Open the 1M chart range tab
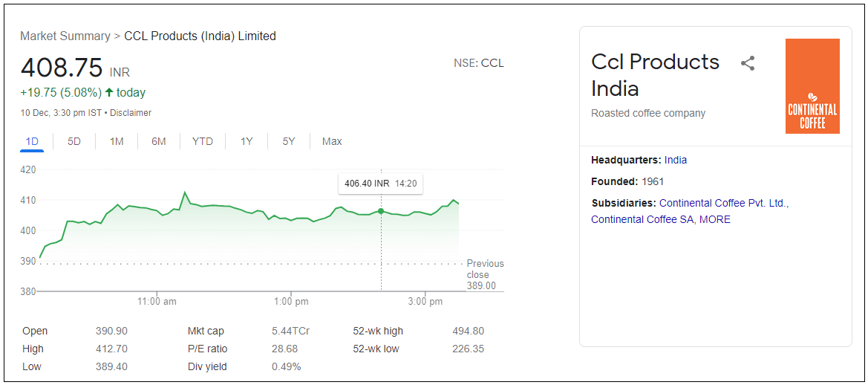 pos(117,141)
